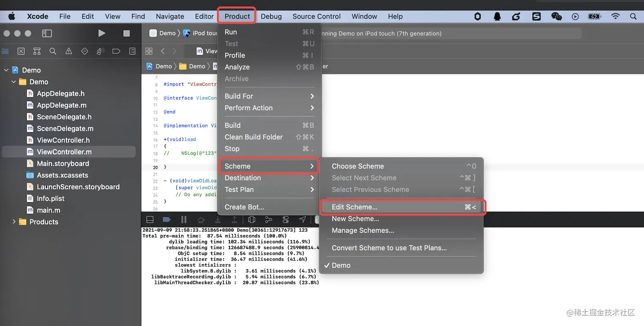Click the Step Out debug button
The height and width of the screenshot is (326, 644).
coord(234,219)
